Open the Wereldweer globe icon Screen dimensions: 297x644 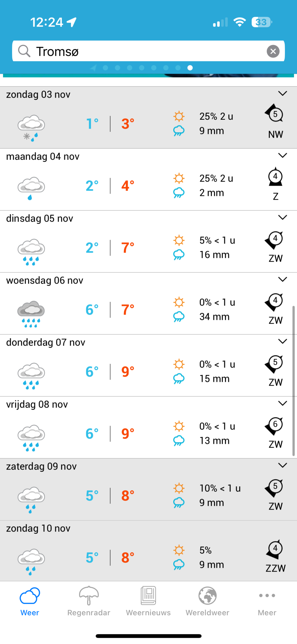click(x=207, y=595)
